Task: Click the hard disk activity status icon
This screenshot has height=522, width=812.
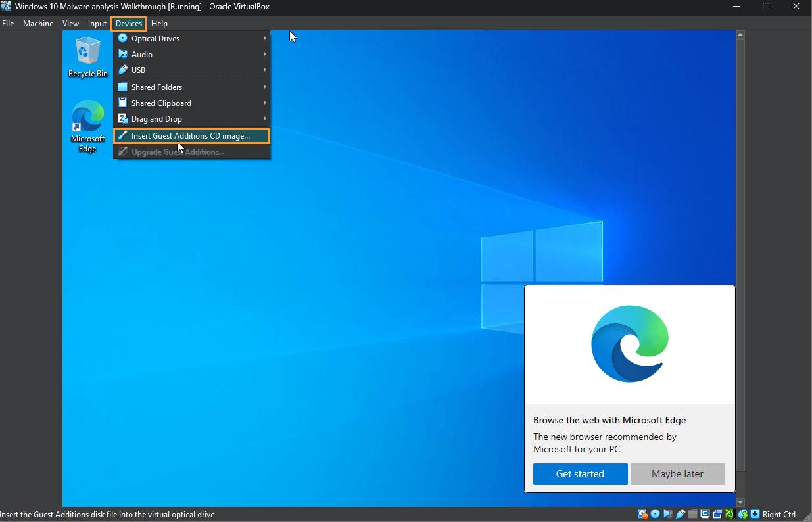Action: 642,514
